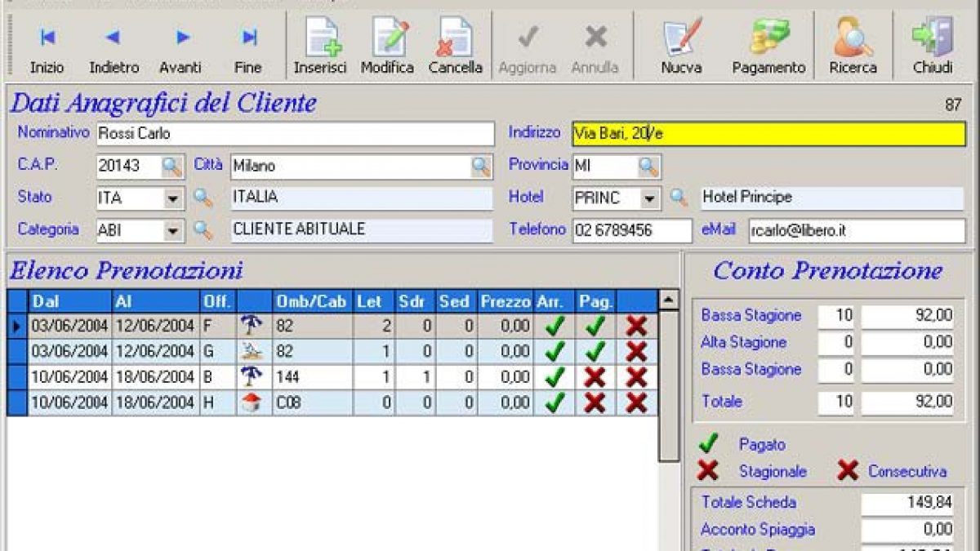
Task: Click the Al column header
Action: [x=155, y=301]
